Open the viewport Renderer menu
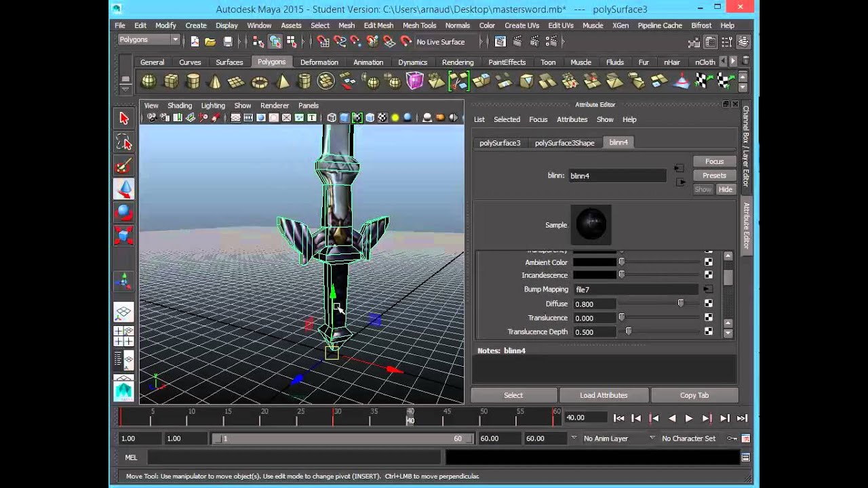The image size is (868, 488). [275, 106]
